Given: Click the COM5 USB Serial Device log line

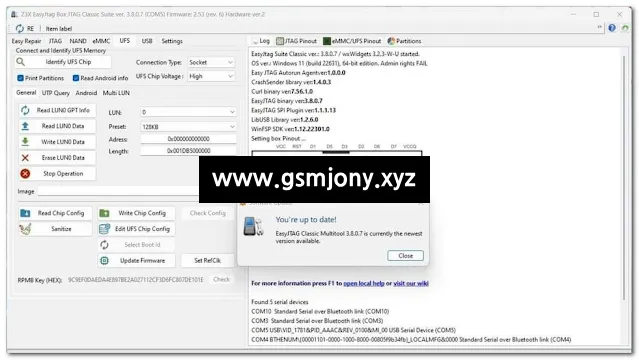Looking at the screenshot, I should click(x=353, y=330).
